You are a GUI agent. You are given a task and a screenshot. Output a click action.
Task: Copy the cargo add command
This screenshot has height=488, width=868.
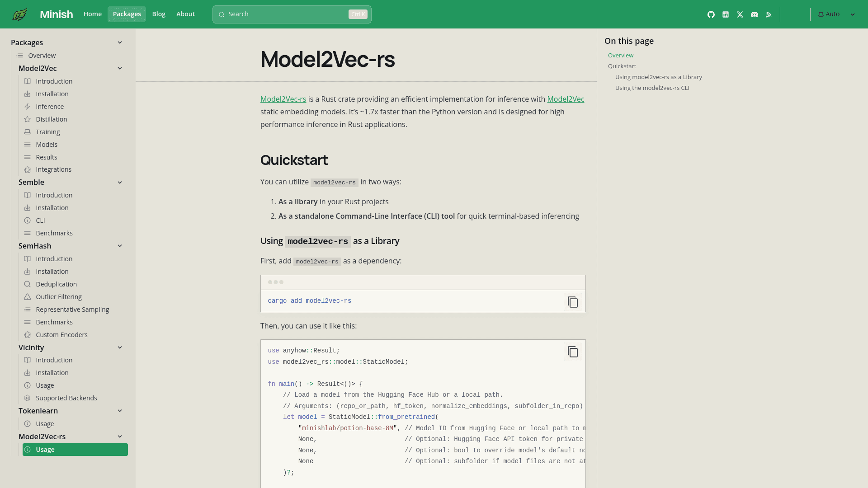click(x=573, y=302)
